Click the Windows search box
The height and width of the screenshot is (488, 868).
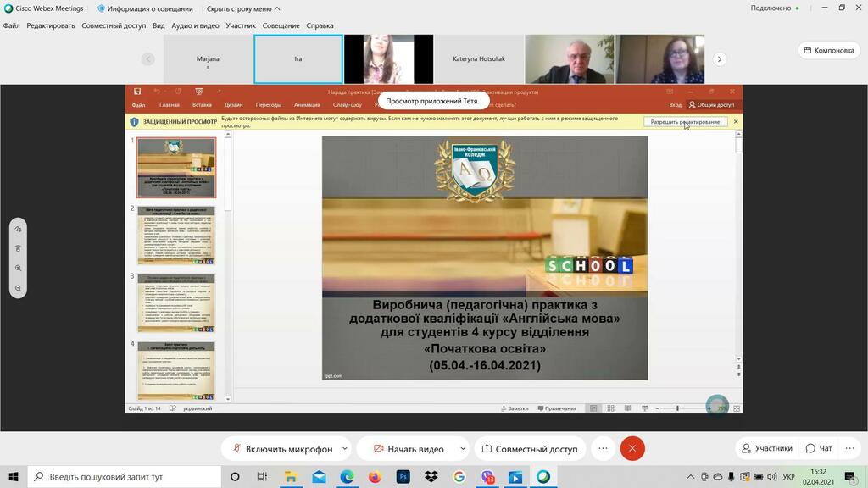pyautogui.click(x=124, y=476)
